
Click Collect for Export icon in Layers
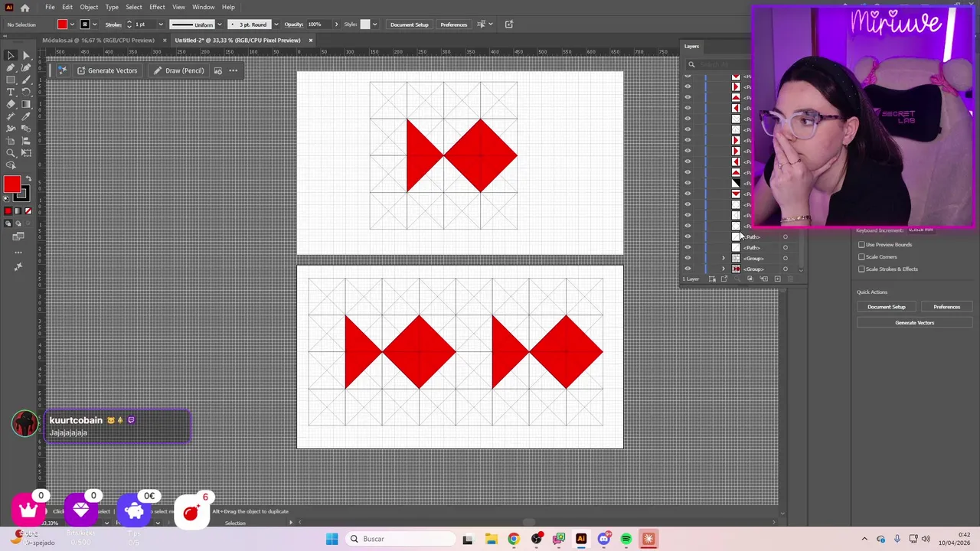point(724,279)
